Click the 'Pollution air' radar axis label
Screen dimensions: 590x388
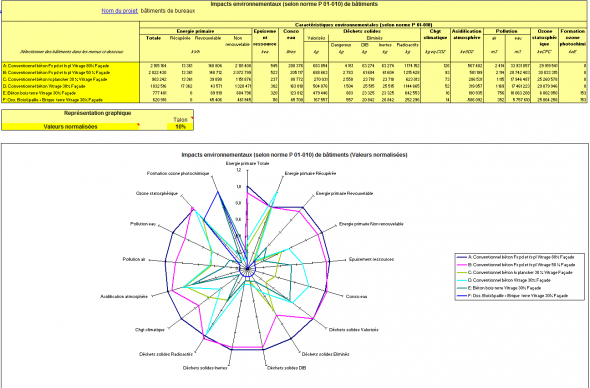pos(134,259)
